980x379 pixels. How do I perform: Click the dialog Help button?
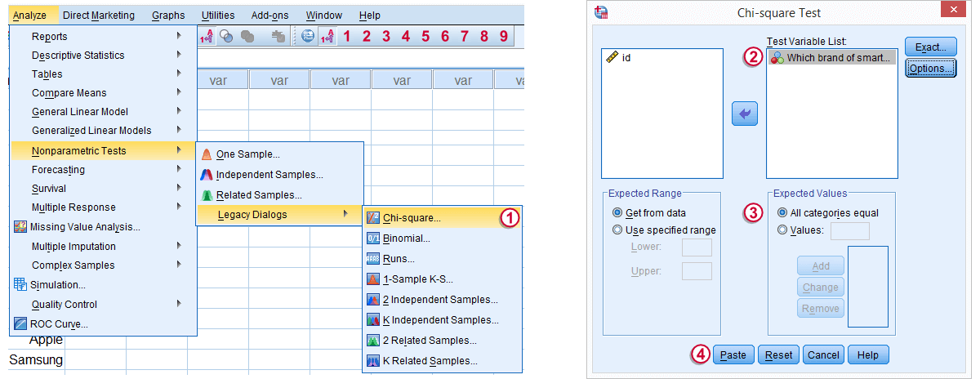(868, 354)
